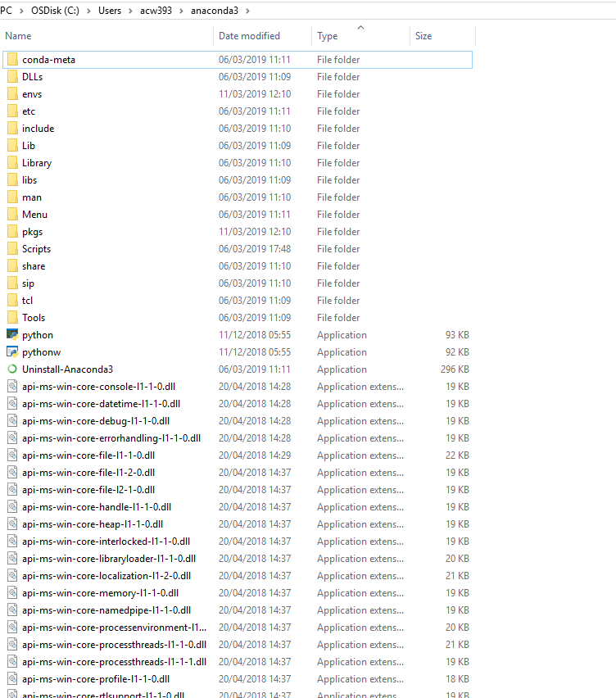Select the file api-ms-win-core-file-l2-1-0.dll

88,490
